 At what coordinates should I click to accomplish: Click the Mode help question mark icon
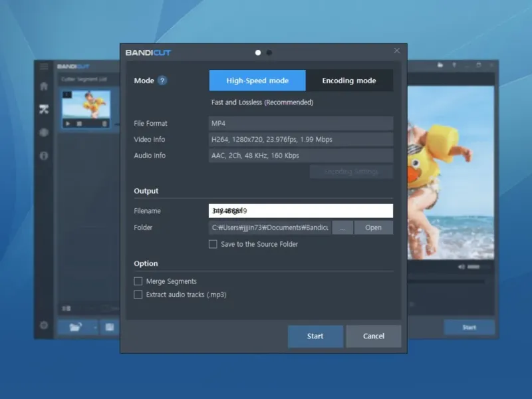pyautogui.click(x=162, y=80)
